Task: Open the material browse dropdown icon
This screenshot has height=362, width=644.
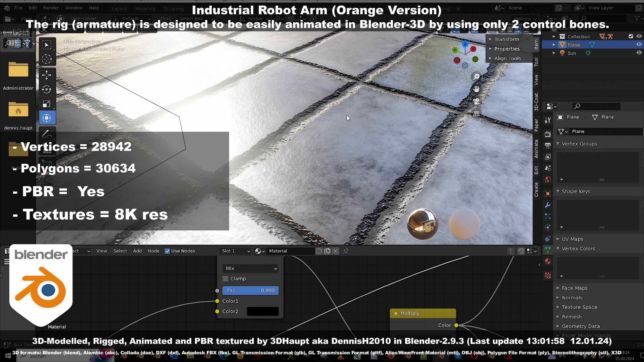Action: 259,251
